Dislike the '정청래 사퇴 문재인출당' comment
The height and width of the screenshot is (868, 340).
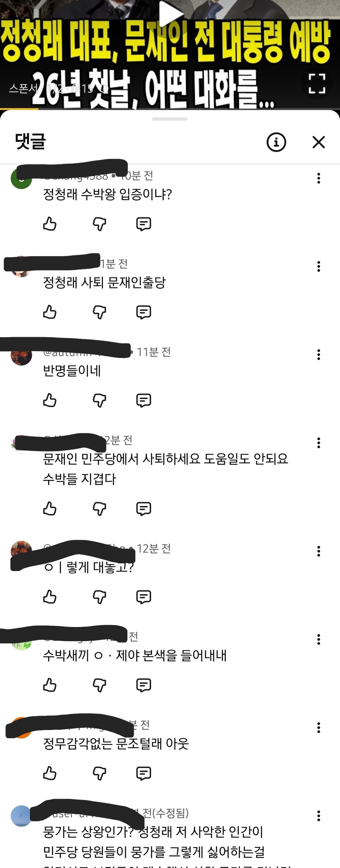(99, 312)
